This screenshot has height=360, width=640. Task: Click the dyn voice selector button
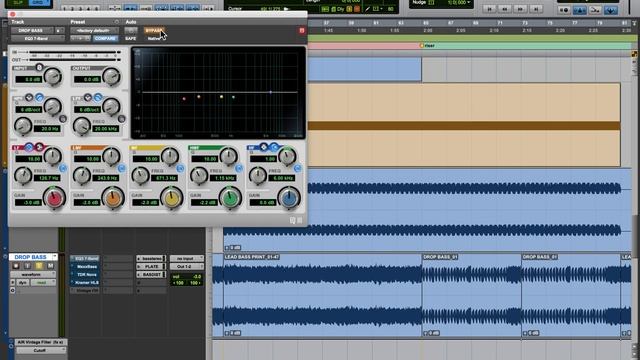22,282
